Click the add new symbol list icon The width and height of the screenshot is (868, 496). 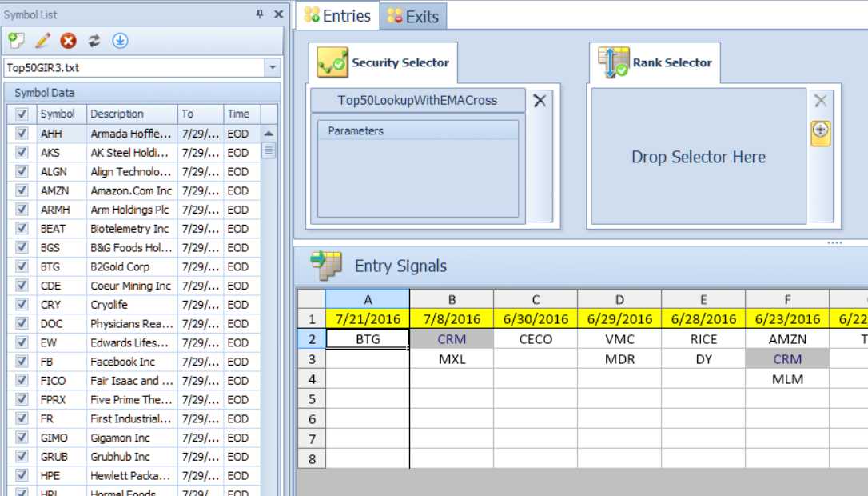[16, 41]
